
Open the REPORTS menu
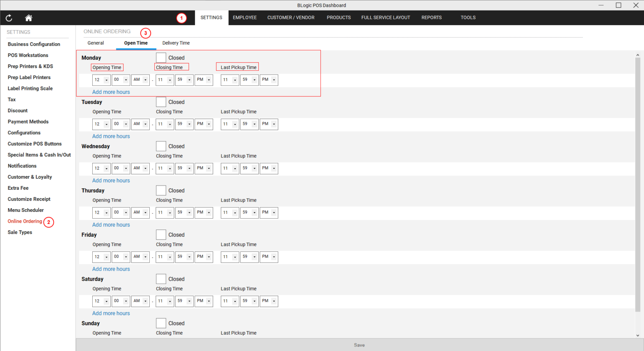(431, 18)
